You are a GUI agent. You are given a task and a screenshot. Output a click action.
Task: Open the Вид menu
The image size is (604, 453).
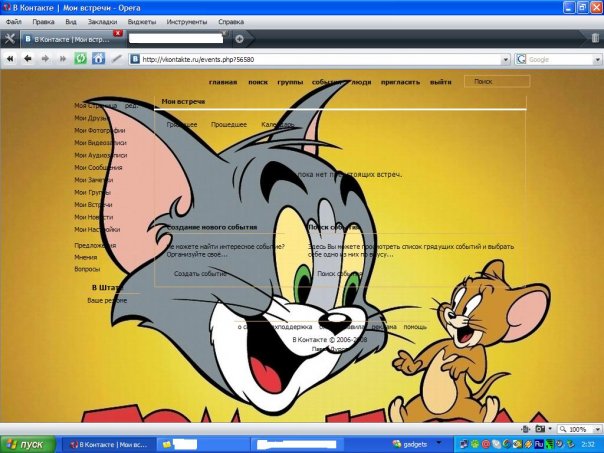(71, 22)
